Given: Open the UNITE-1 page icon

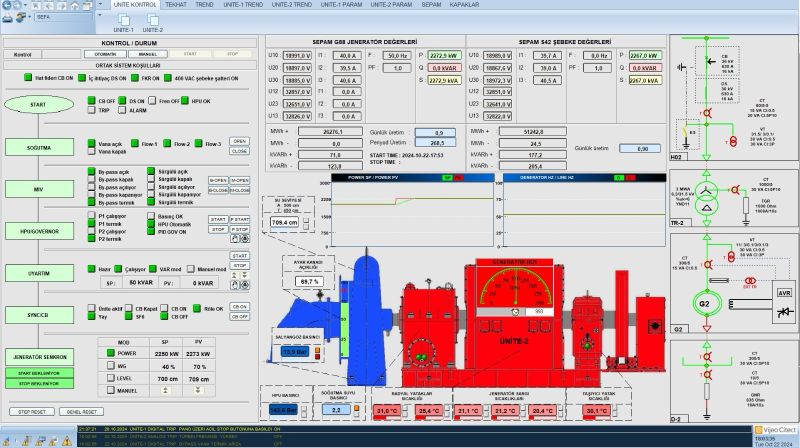Looking at the screenshot, I should (125, 19).
